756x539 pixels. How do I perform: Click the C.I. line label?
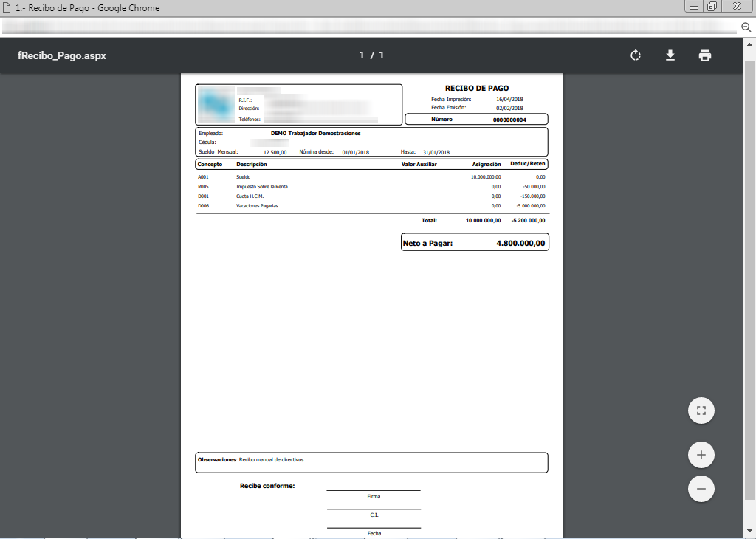tap(374, 515)
